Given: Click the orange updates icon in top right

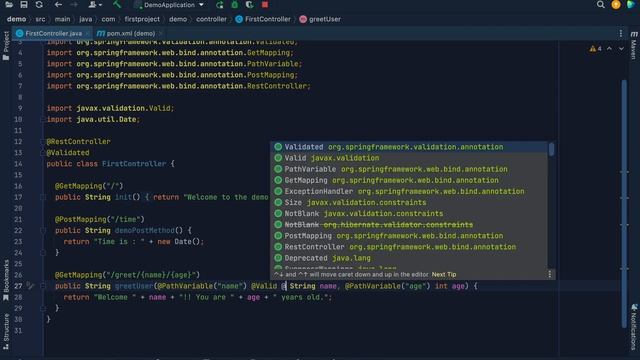Looking at the screenshot, I should (x=616, y=5).
